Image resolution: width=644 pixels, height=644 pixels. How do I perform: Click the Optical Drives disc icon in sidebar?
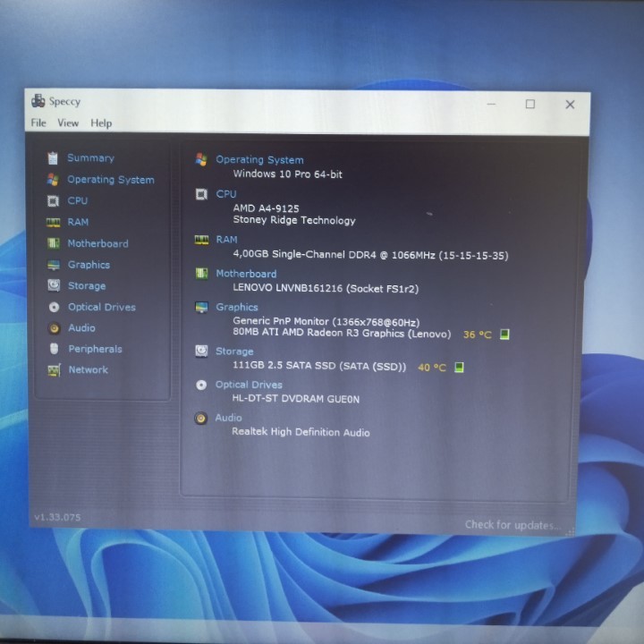pos(54,307)
